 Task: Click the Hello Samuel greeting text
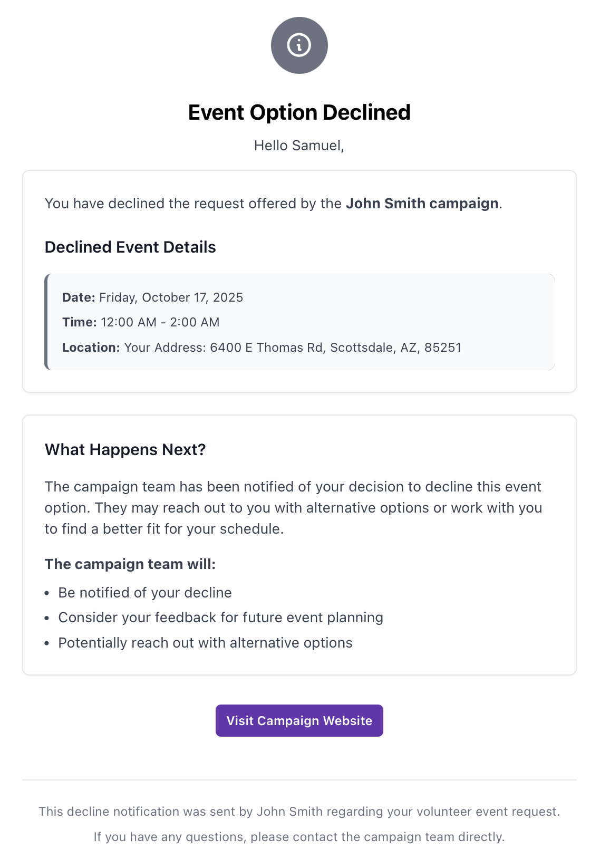tap(299, 146)
